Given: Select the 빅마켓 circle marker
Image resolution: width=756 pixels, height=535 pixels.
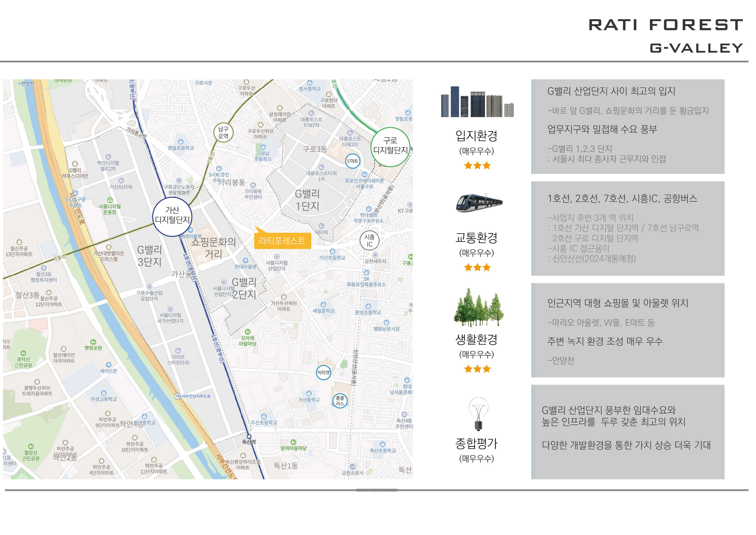Looking at the screenshot, I should point(323,373).
